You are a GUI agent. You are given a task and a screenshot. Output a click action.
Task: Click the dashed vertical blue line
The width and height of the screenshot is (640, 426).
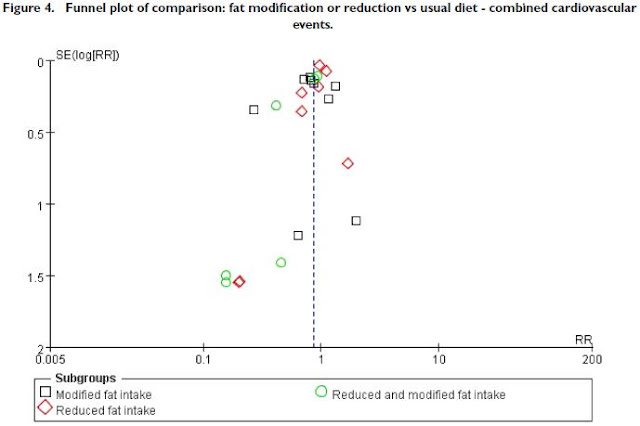[x=314, y=204]
